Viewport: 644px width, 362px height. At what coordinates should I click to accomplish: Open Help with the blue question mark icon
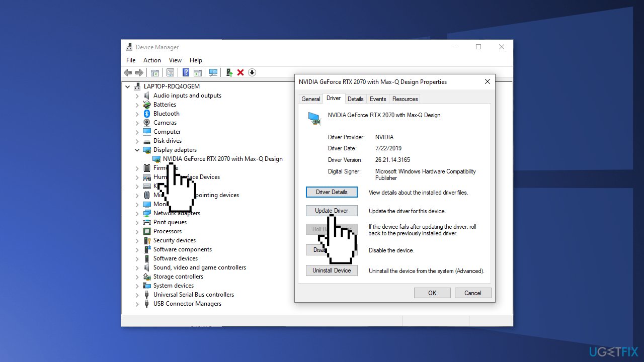coord(186,72)
